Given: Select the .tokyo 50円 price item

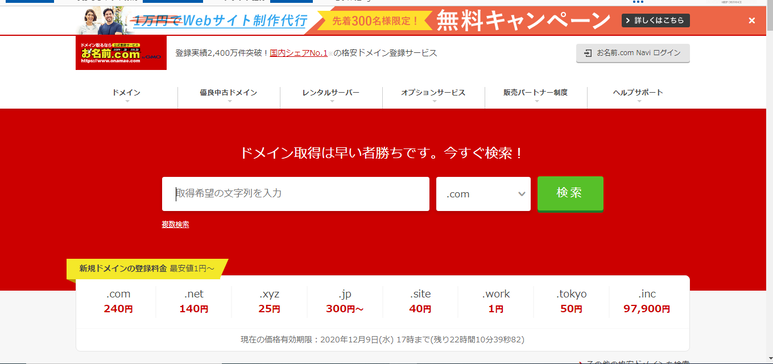Looking at the screenshot, I should [x=571, y=302].
